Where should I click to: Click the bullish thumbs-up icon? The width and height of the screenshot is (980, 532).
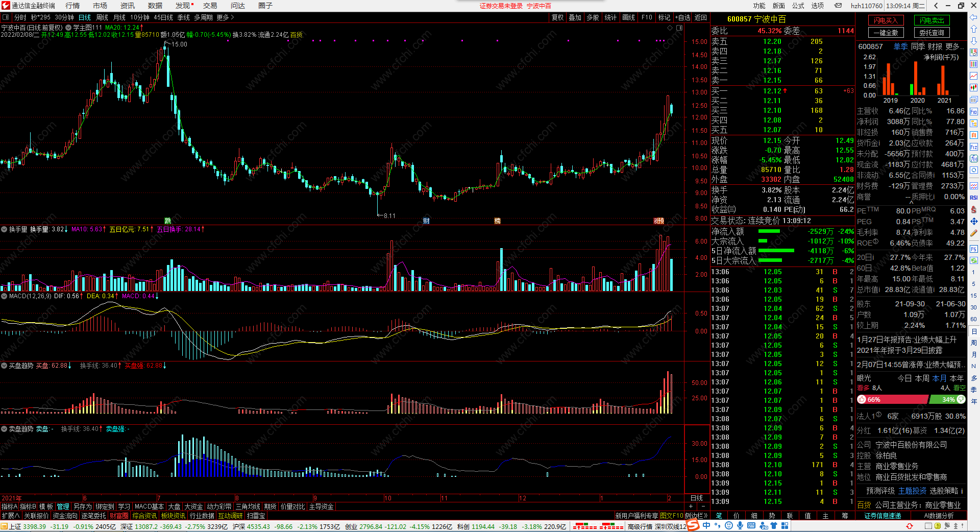point(862,399)
